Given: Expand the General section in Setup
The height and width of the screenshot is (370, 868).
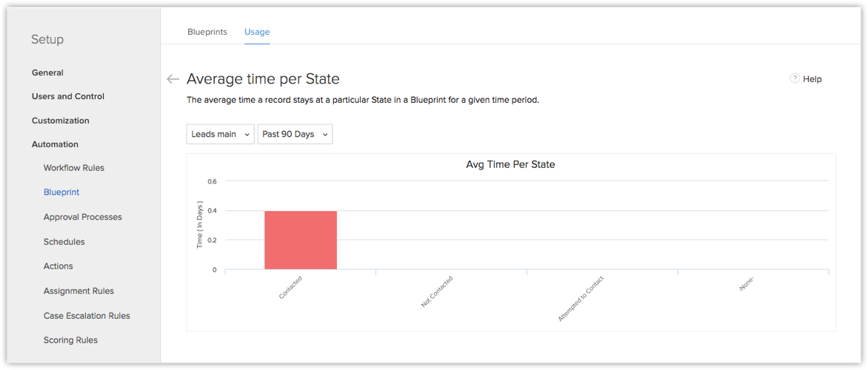Looking at the screenshot, I should point(47,73).
